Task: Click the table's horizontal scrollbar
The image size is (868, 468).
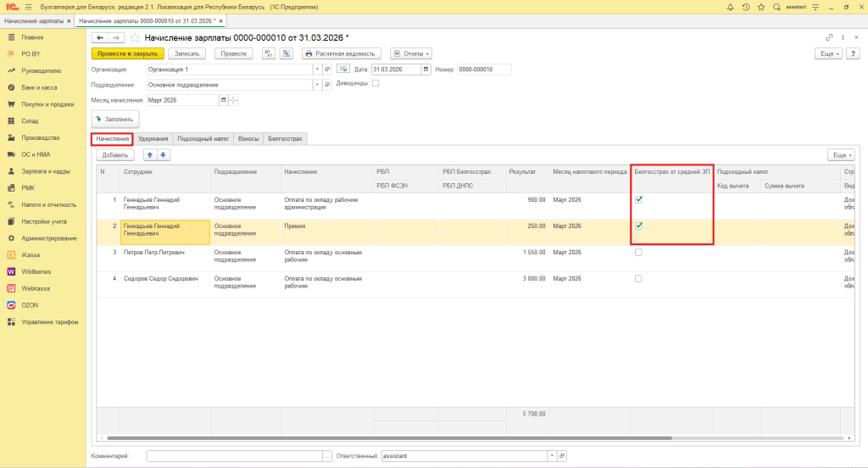Action: click(x=389, y=438)
